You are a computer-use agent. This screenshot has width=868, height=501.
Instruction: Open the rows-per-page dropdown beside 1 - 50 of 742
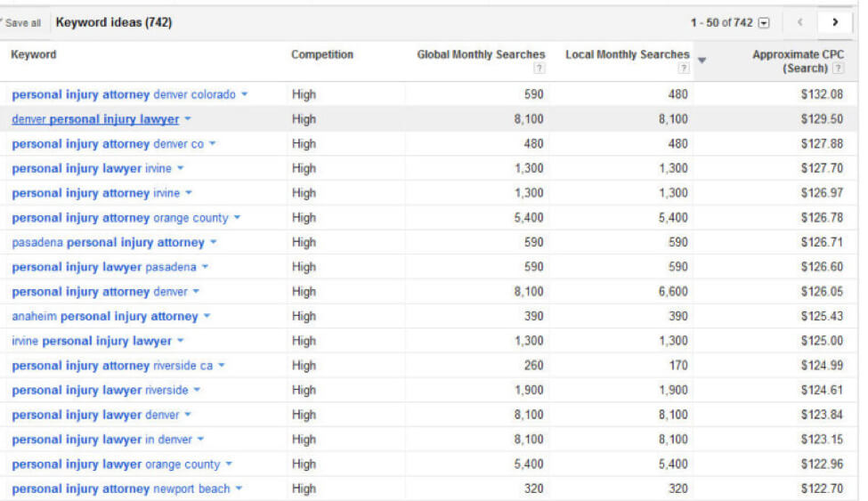(x=764, y=23)
